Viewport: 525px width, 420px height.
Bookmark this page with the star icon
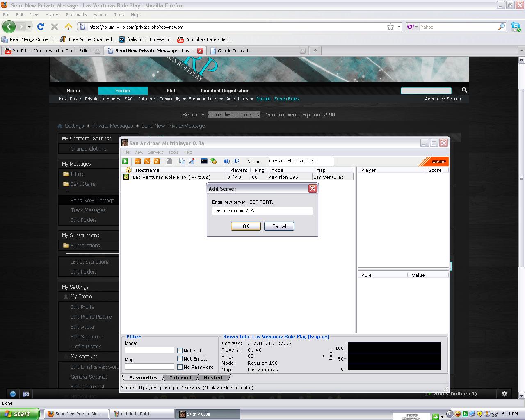click(x=390, y=27)
